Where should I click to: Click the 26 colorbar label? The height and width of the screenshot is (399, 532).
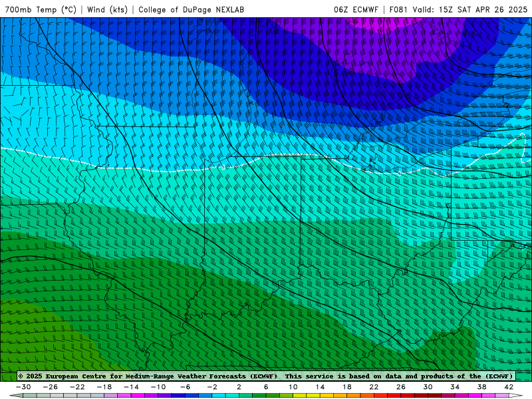coord(401,387)
